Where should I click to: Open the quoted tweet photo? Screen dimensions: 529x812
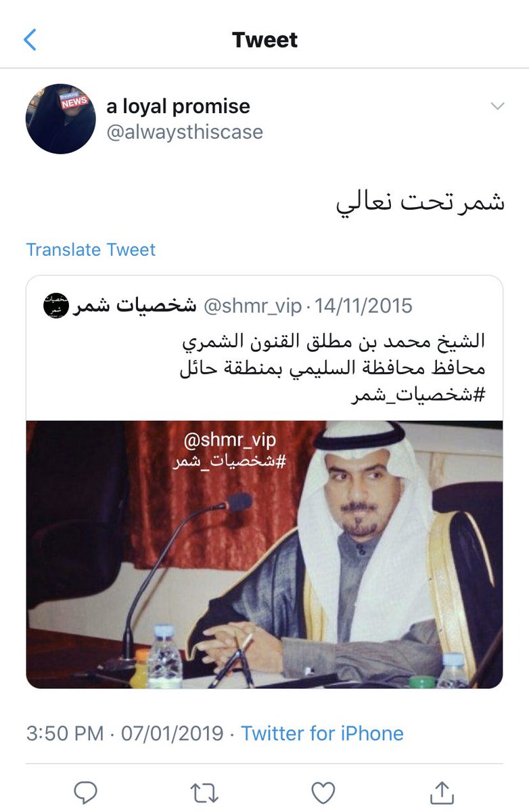click(x=264, y=555)
